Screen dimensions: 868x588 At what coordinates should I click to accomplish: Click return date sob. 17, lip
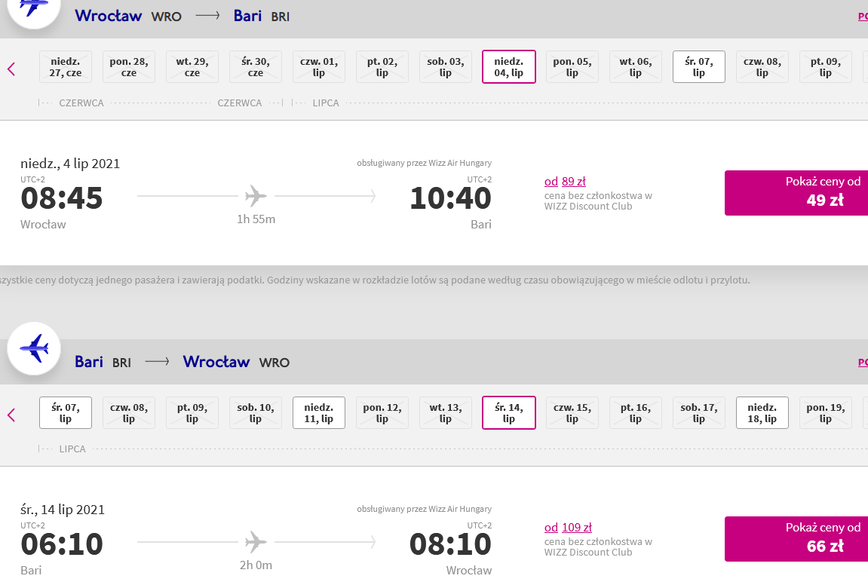[x=698, y=412]
